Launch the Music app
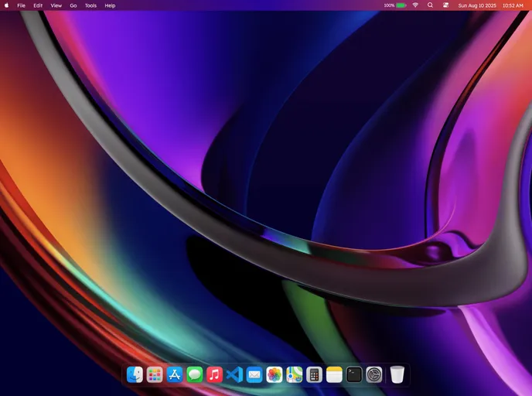 (x=215, y=375)
